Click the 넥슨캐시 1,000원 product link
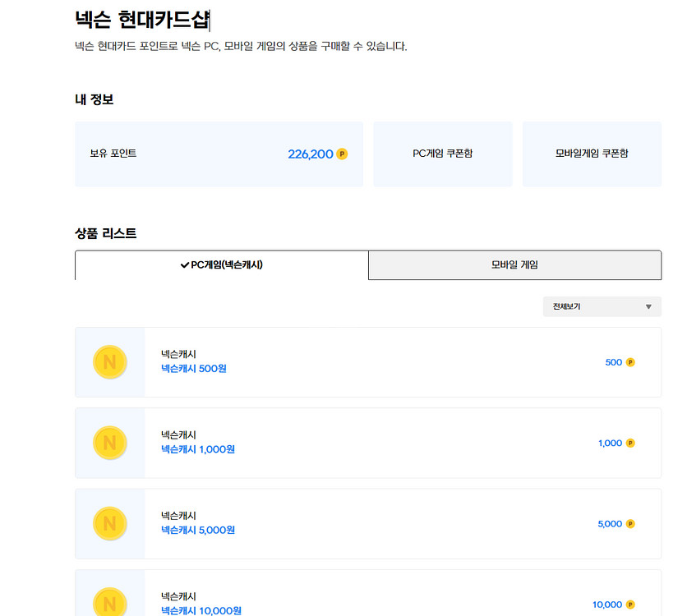The width and height of the screenshot is (687, 616). coord(198,449)
